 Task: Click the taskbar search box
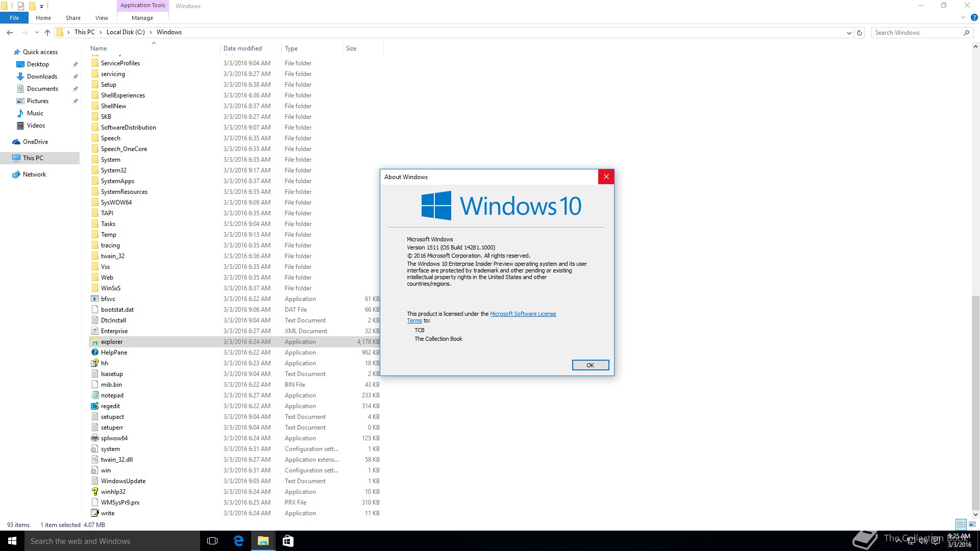[112, 541]
